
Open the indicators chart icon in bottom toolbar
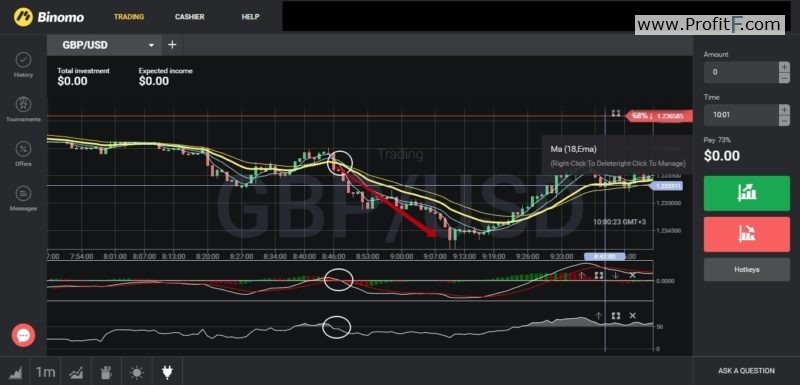77,372
